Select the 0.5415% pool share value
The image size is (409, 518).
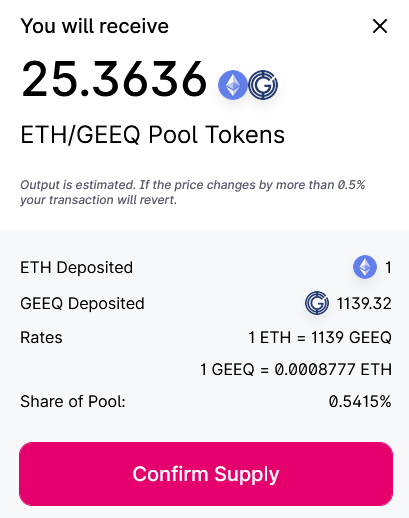click(x=360, y=401)
